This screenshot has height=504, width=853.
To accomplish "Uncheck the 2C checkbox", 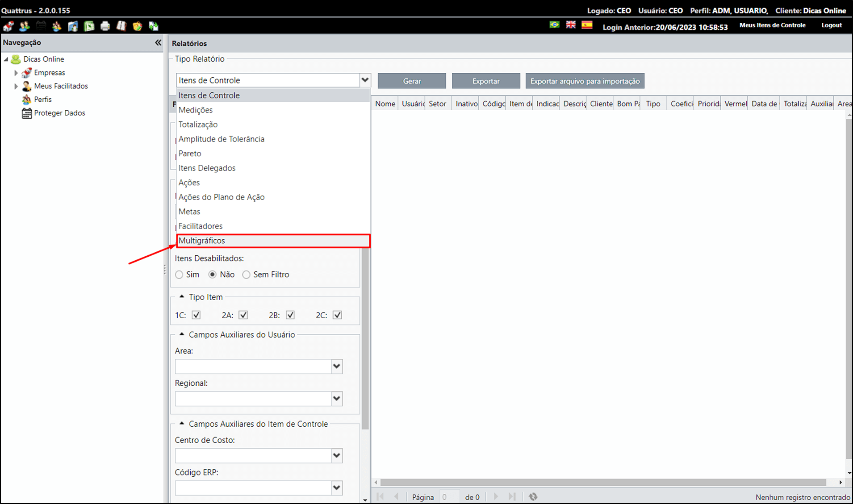I will (x=337, y=315).
